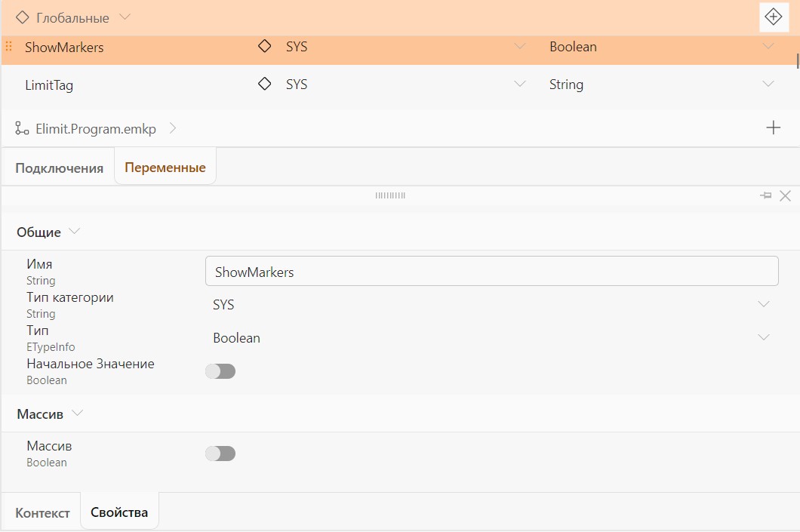This screenshot has height=532, width=800.
Task: Click the diamond icon in LimitTag row
Action: (264, 84)
